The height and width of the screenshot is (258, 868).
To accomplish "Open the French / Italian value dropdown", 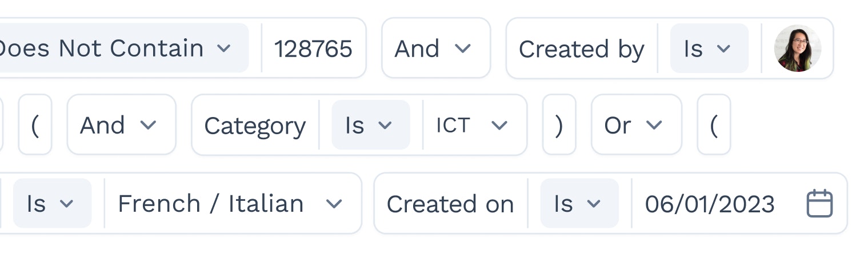I will coord(231,204).
